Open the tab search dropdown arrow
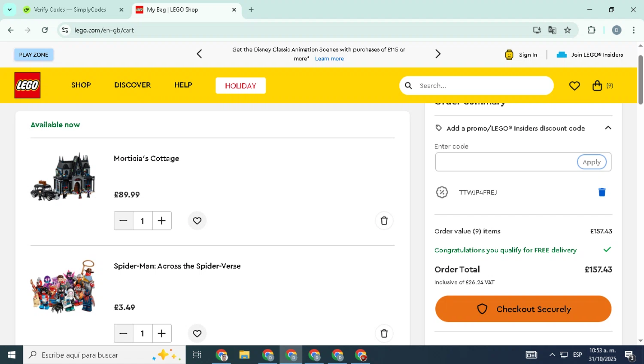This screenshot has height=364, width=644. (9, 9)
